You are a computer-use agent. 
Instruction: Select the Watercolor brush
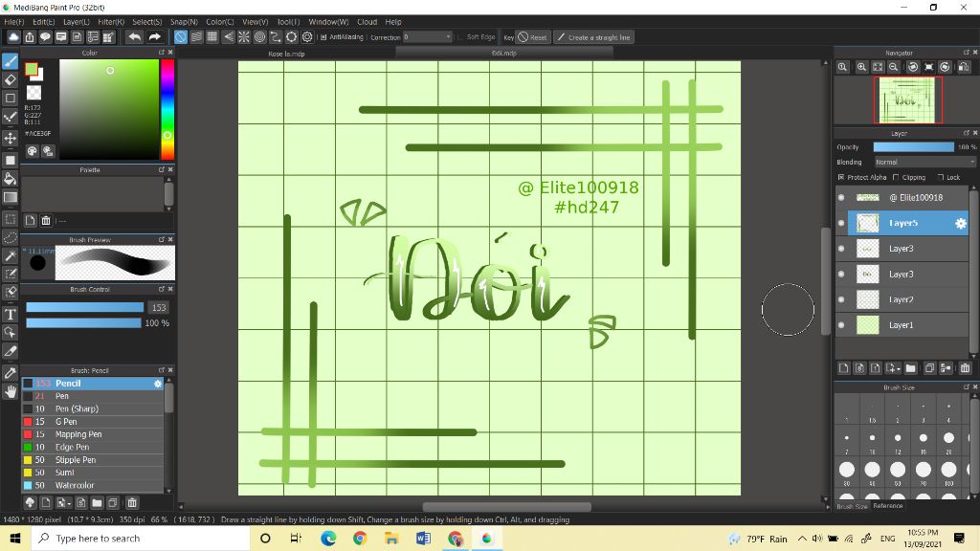[x=93, y=485]
